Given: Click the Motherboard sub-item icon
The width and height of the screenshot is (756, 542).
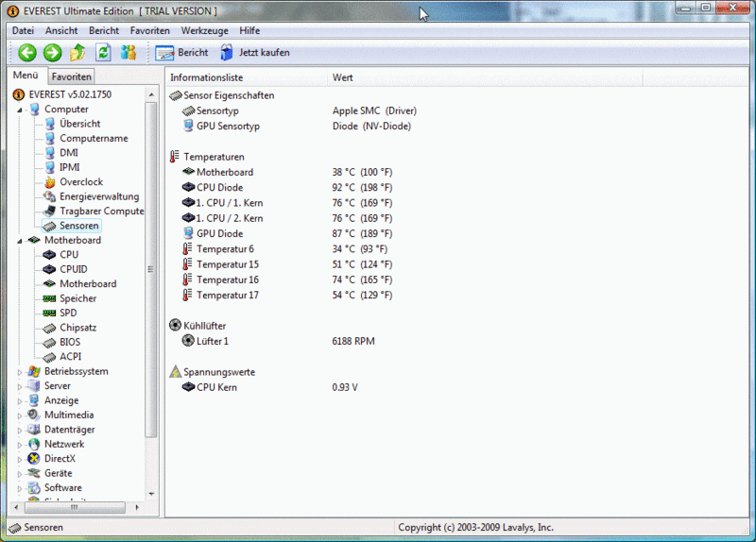Looking at the screenshot, I should click(x=50, y=284).
